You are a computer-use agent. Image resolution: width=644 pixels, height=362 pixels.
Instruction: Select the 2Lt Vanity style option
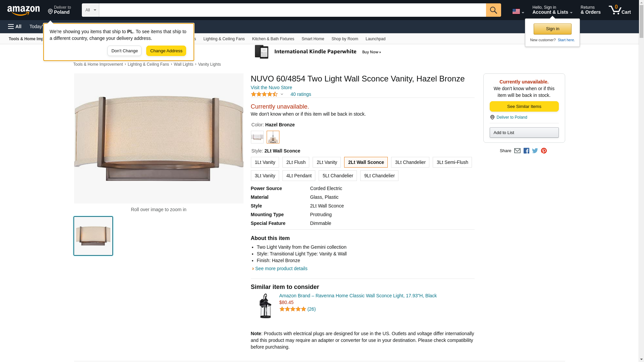tap(326, 162)
